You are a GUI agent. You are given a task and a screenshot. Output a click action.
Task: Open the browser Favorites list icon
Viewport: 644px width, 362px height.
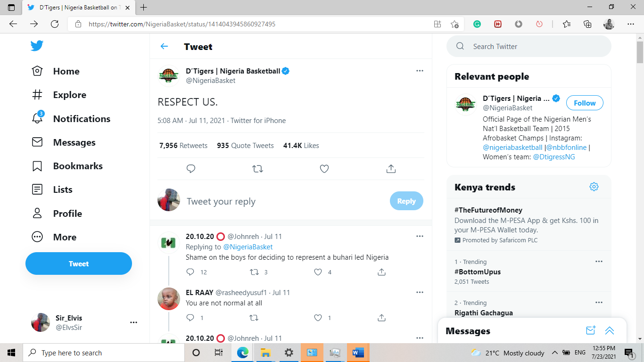[567, 24]
